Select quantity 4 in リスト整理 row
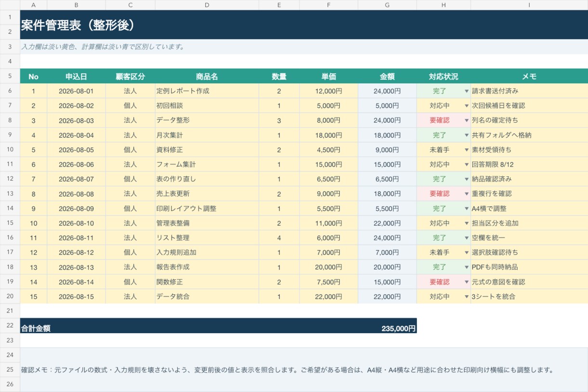The height and width of the screenshot is (392, 588). [279, 238]
